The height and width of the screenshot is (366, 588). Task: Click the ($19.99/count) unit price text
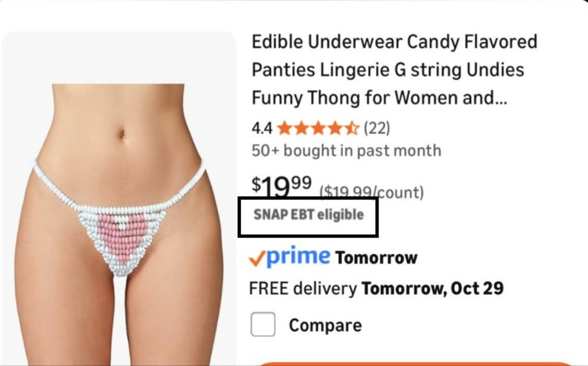372,193
